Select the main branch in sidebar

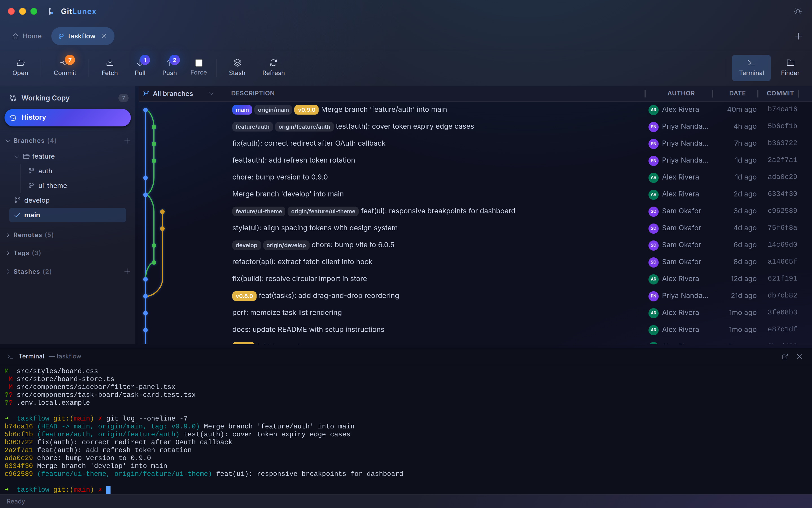click(67, 215)
